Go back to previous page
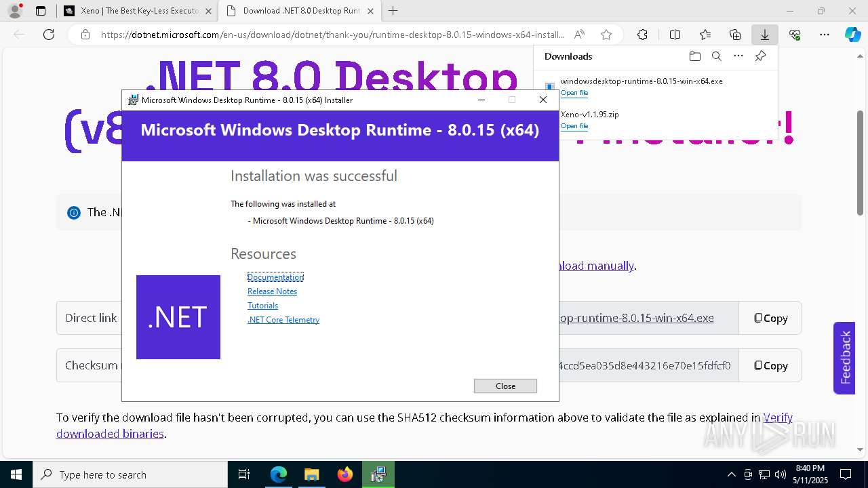Screen dimensions: 868x488 point(19,35)
